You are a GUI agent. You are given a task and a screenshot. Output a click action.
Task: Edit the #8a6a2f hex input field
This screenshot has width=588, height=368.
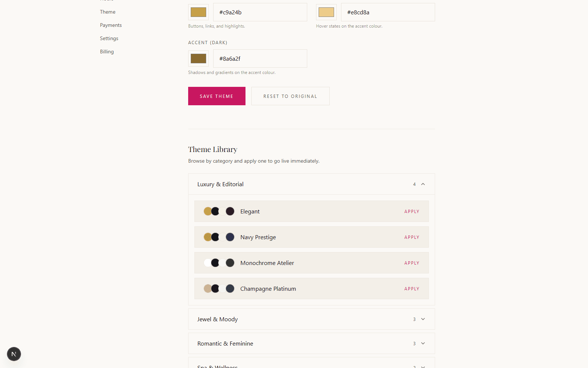click(x=260, y=59)
